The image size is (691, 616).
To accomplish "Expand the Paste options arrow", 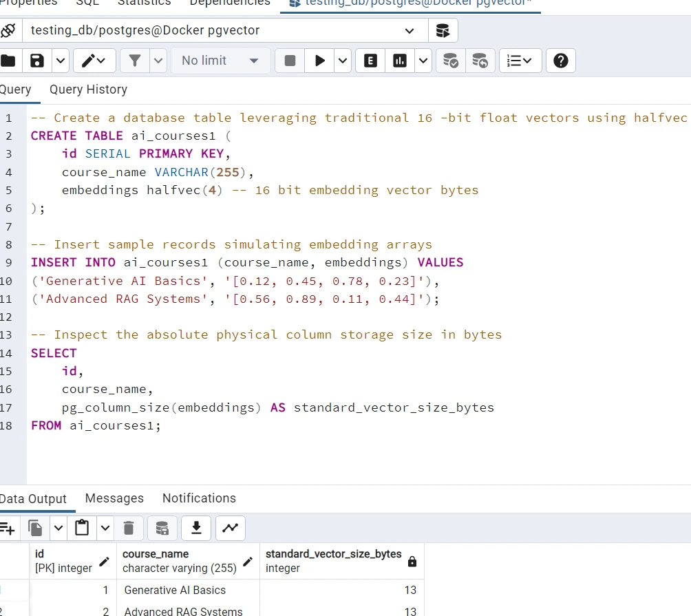I will tap(105, 528).
